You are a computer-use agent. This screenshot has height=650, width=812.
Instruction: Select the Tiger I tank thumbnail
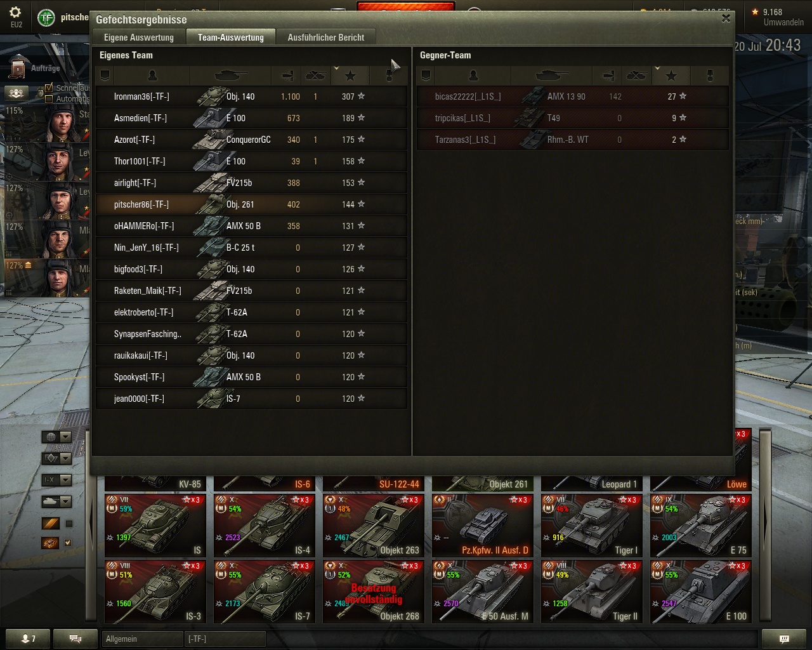(592, 526)
